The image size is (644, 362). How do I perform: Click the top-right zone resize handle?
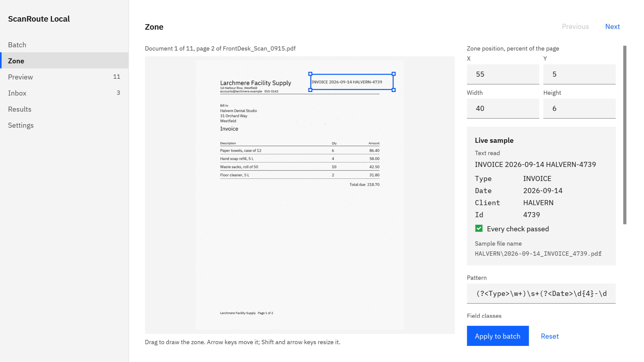pos(394,74)
